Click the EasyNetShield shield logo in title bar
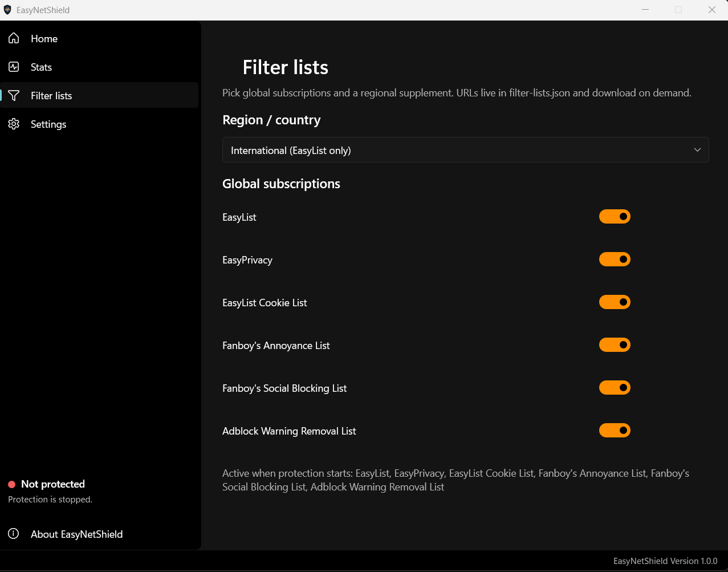This screenshot has width=728, height=572. [7, 10]
